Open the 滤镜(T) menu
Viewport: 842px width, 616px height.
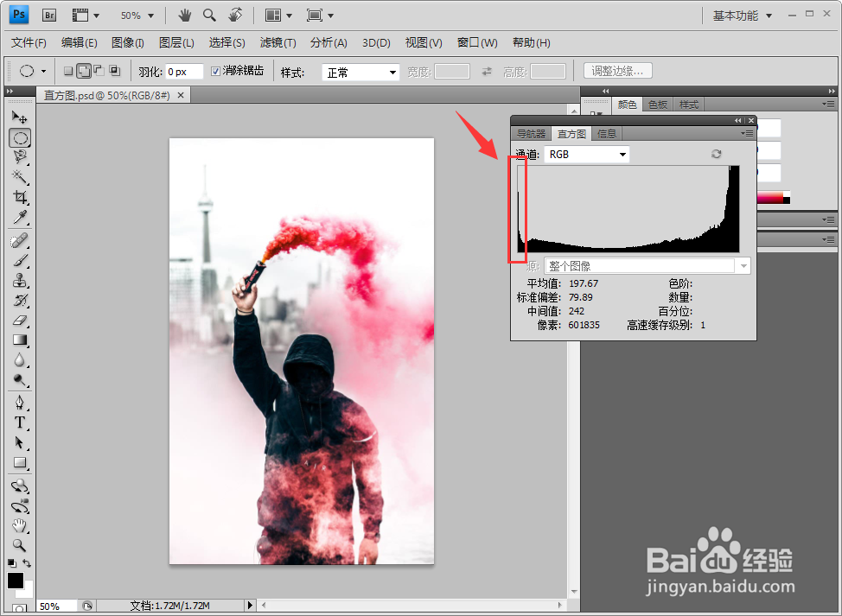[x=277, y=43]
